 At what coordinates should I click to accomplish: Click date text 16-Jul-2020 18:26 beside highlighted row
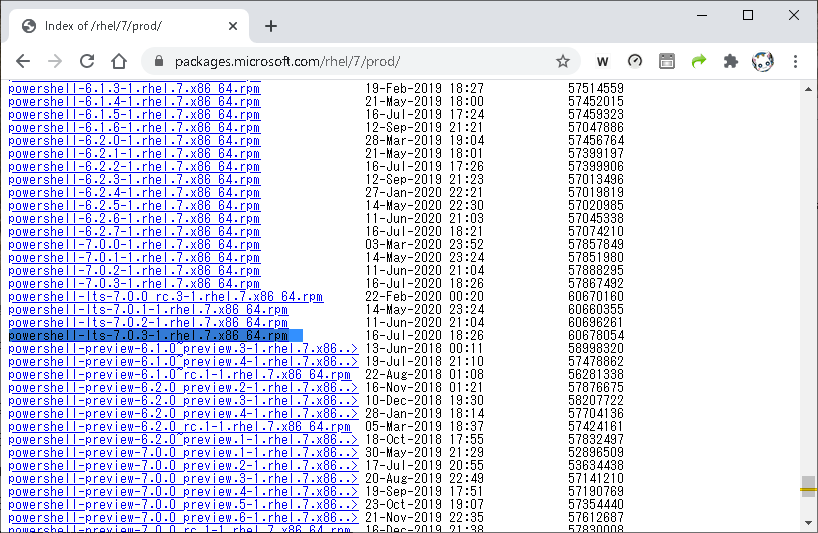(x=425, y=336)
